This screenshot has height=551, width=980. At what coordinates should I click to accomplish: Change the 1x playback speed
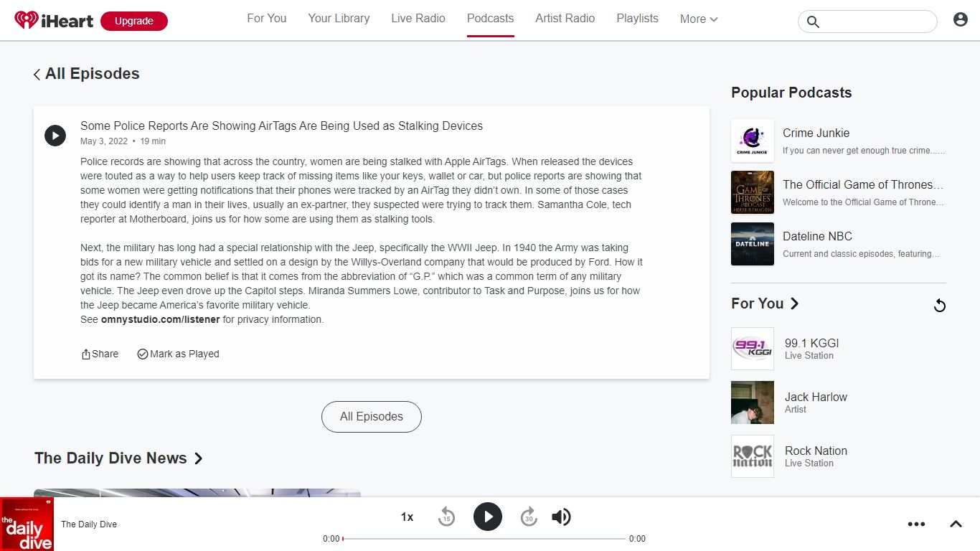click(x=407, y=517)
